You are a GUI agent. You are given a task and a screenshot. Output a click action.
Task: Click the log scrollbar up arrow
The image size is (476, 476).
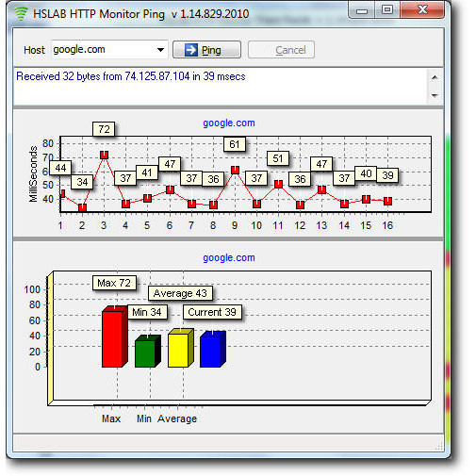(435, 77)
